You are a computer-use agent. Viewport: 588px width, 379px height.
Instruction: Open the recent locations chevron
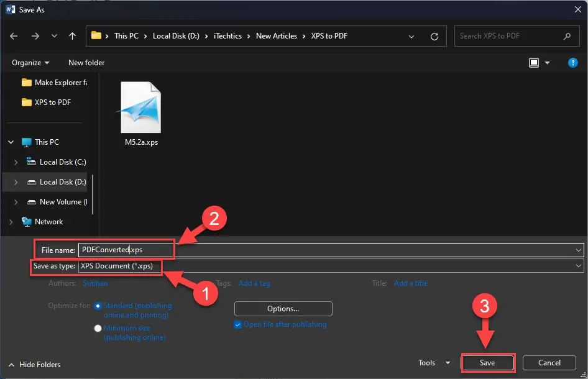point(54,36)
